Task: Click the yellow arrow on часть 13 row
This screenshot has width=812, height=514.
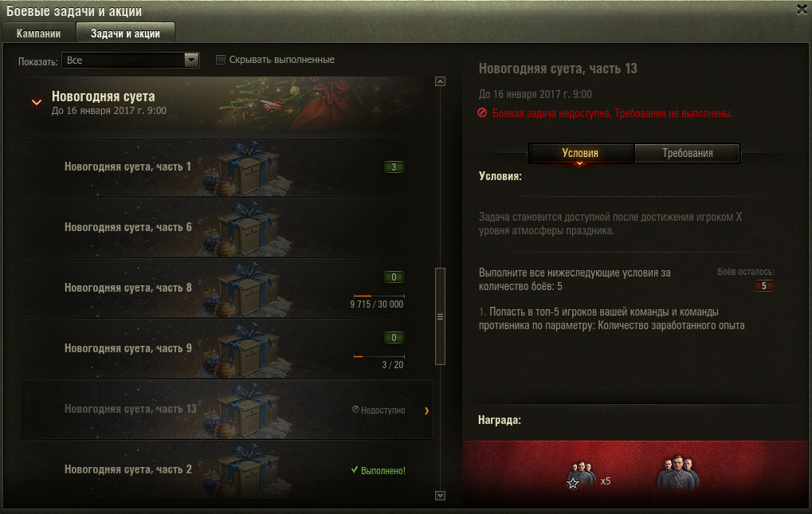Action: [x=426, y=410]
